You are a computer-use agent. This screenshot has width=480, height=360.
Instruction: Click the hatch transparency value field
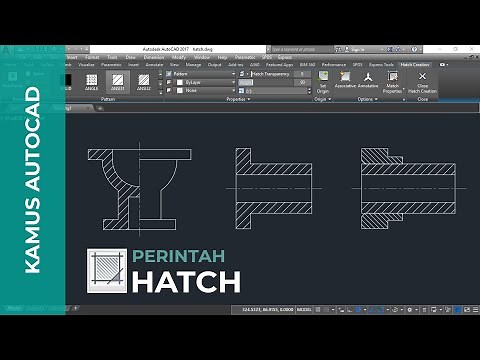pos(302,74)
